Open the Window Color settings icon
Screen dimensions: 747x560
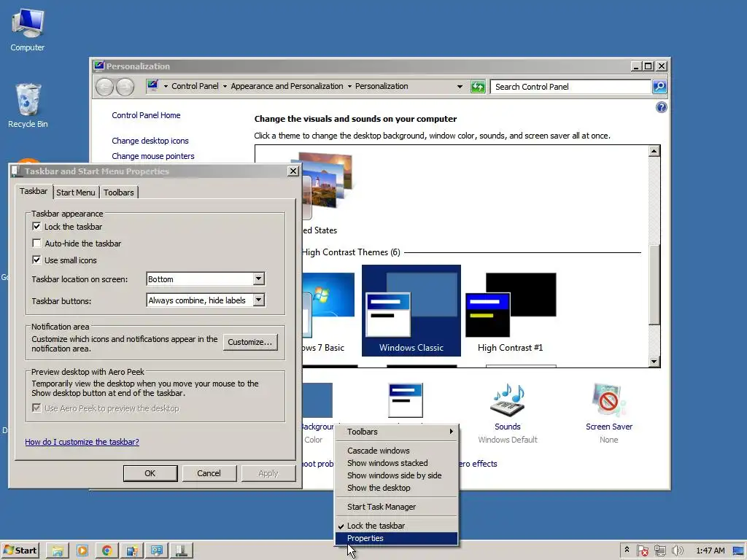click(406, 401)
